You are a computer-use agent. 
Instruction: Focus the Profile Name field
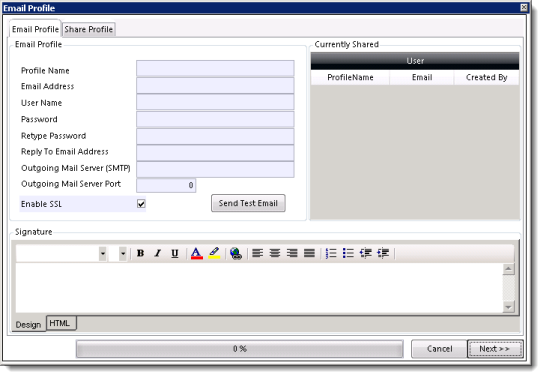[215, 69]
